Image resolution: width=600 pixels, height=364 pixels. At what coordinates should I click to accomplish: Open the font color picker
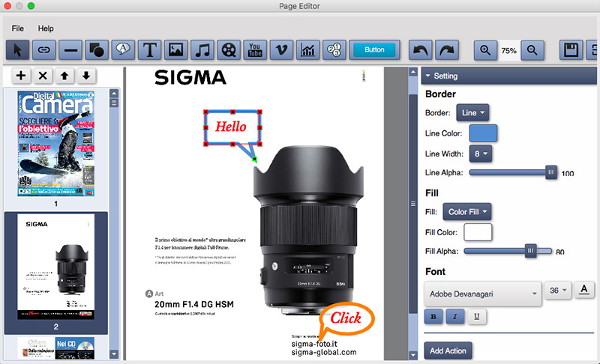(584, 290)
